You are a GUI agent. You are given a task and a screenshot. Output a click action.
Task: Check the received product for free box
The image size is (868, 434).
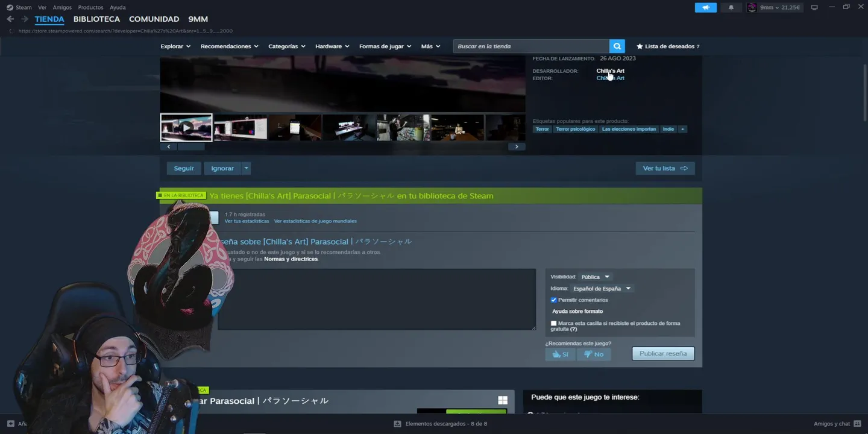coord(553,323)
